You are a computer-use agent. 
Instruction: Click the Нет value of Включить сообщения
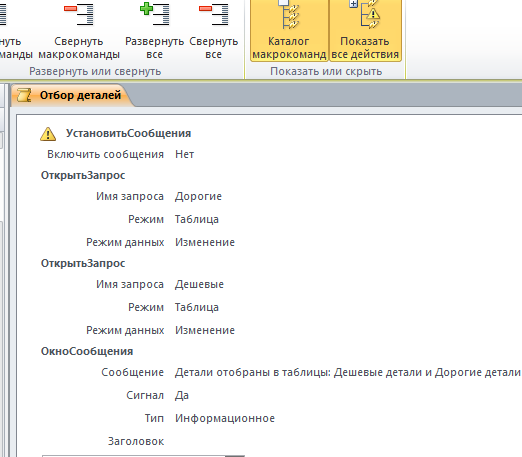pos(184,154)
